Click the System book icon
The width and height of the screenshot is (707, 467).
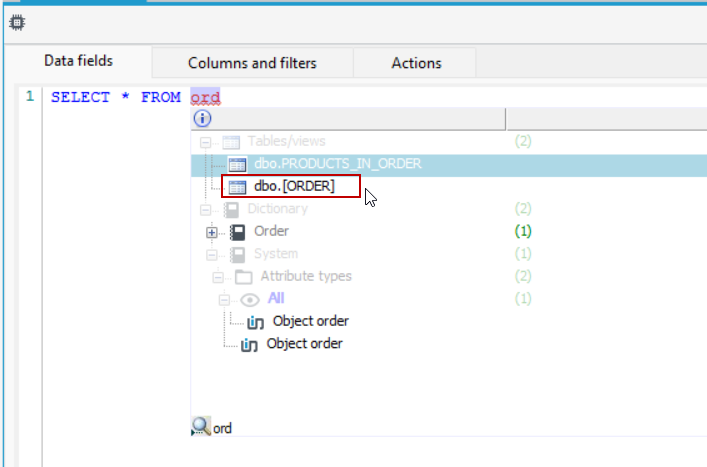tap(237, 255)
